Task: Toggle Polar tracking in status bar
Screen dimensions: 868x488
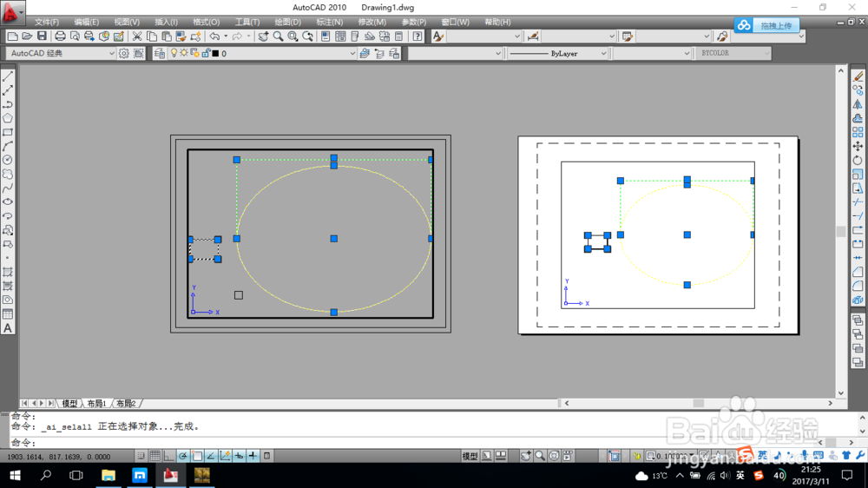Action: tap(182, 456)
